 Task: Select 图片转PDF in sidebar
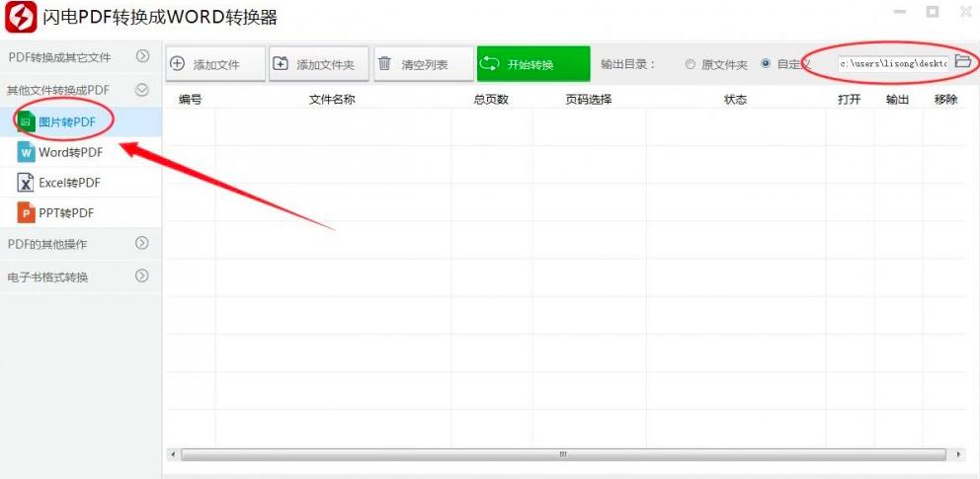click(81, 121)
